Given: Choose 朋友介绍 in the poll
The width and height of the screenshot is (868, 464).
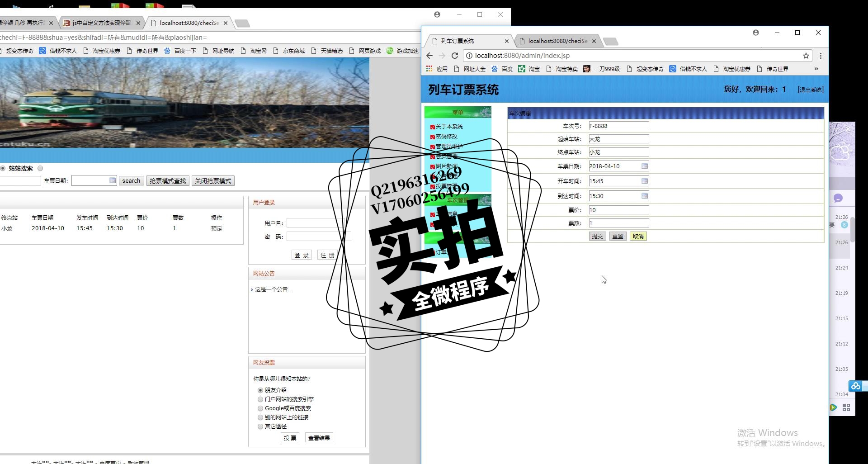Looking at the screenshot, I should 260,390.
